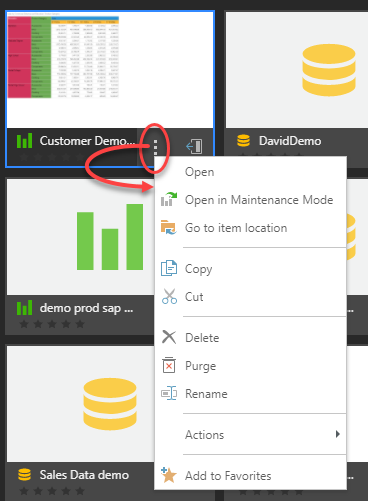Rate demo prod sap one star
This screenshot has height=501, width=368.
[24, 324]
